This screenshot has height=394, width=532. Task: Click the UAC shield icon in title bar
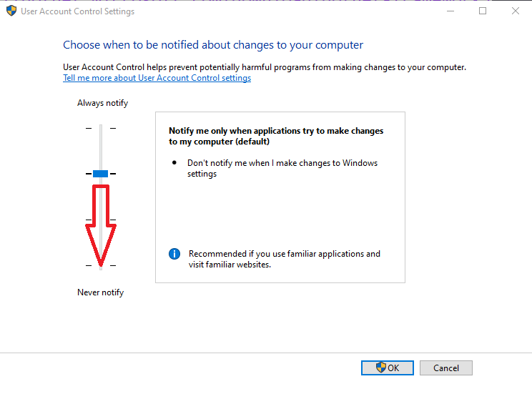coord(11,11)
